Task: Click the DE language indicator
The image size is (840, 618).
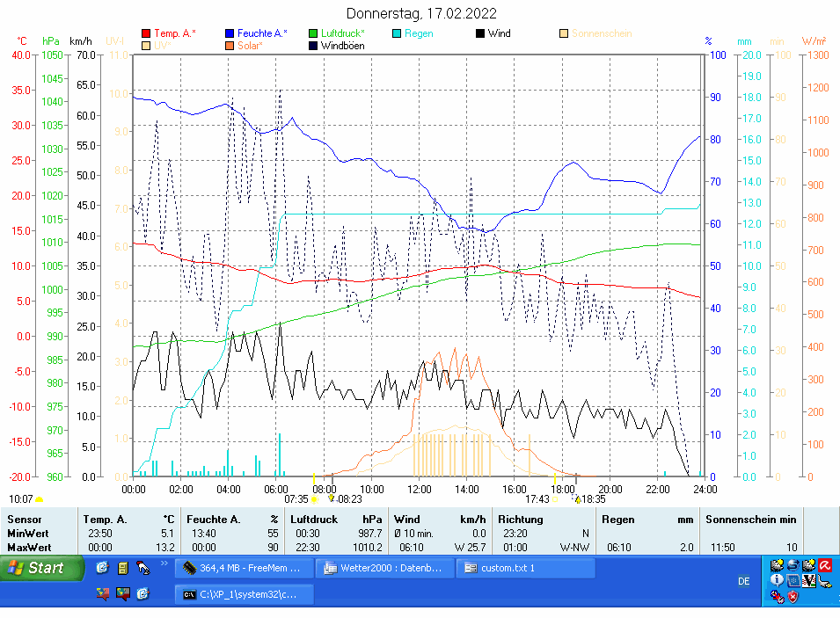Action: (743, 581)
